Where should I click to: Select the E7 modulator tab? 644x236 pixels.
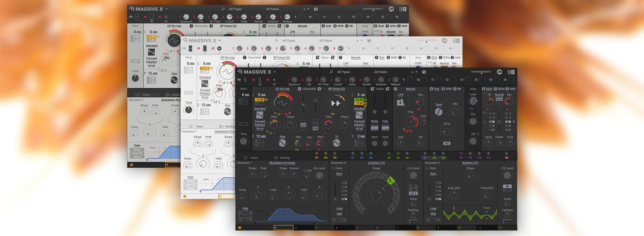click(425, 158)
